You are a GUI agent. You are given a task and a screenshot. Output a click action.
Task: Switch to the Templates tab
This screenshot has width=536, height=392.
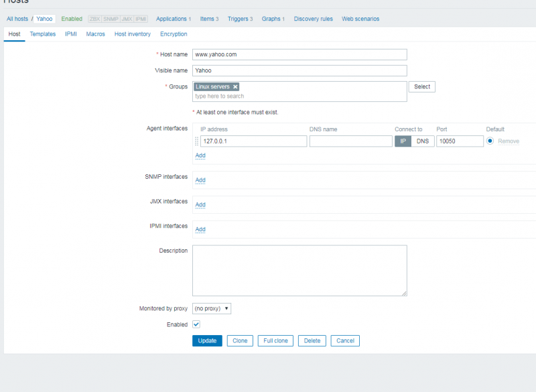coord(42,34)
